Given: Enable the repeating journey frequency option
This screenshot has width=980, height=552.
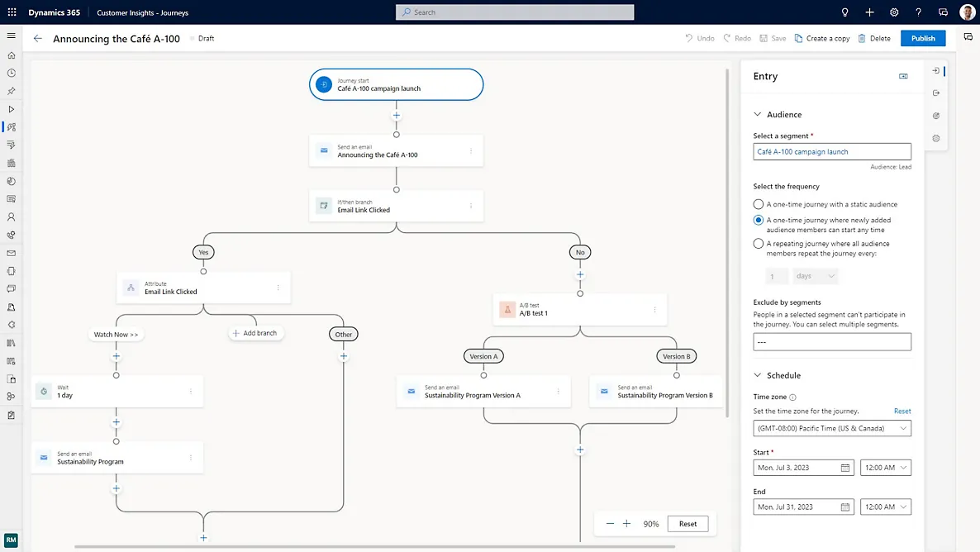Looking at the screenshot, I should (759, 243).
